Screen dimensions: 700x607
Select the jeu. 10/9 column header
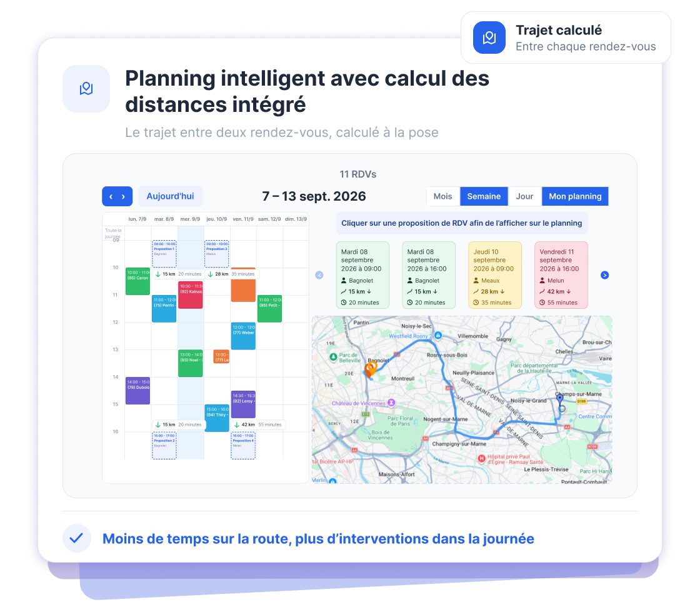(216, 219)
